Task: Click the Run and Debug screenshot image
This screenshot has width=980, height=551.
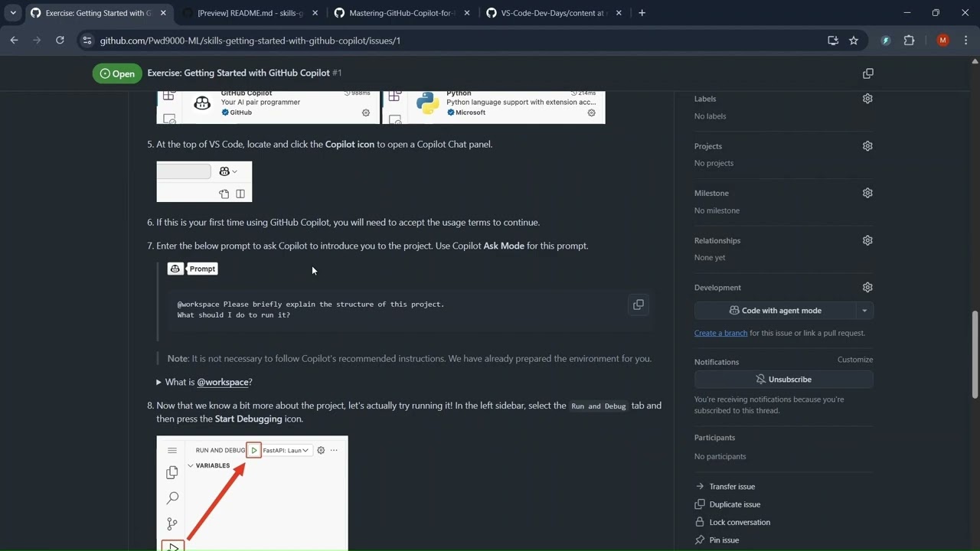Action: tap(253, 493)
